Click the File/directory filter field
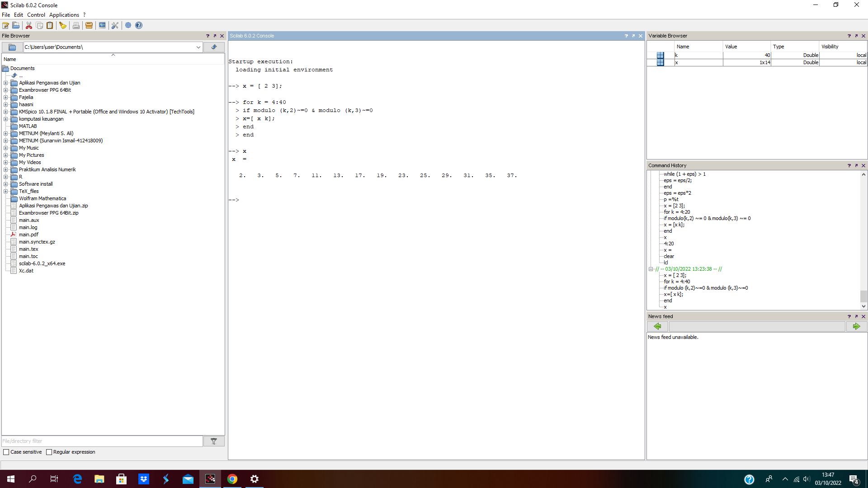Screen dimensions: 868x488 pos(102,441)
